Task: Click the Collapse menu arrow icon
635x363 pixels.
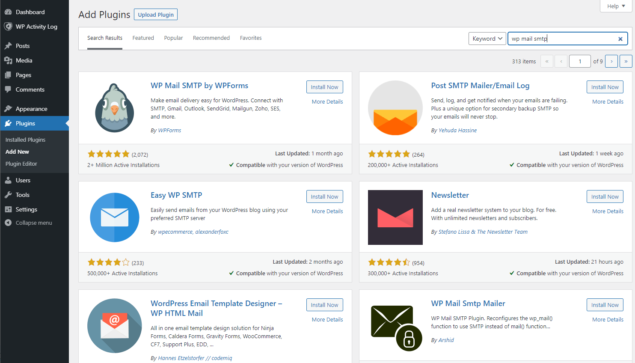Action: point(8,223)
